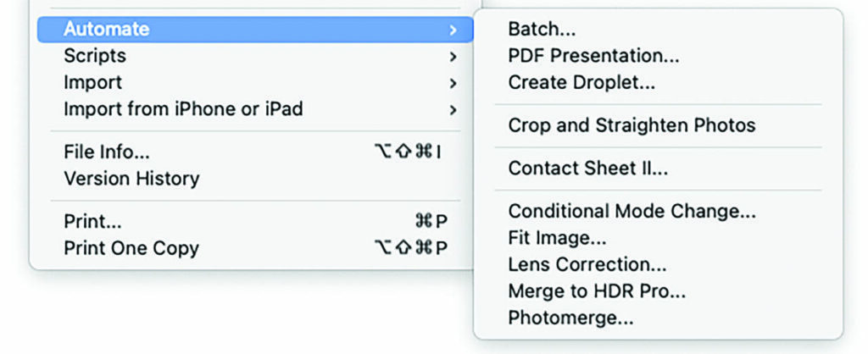The height and width of the screenshot is (354, 868).
Task: Expand the Scripts submenu arrow
Action: tap(453, 57)
